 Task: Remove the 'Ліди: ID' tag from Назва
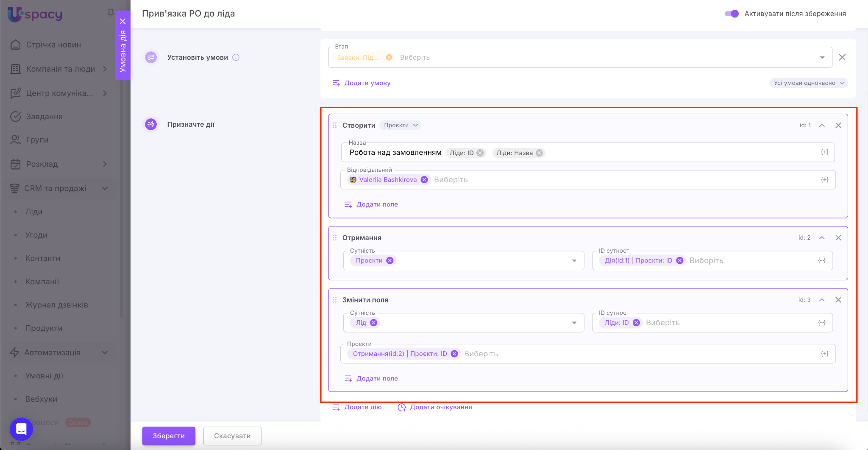point(480,153)
